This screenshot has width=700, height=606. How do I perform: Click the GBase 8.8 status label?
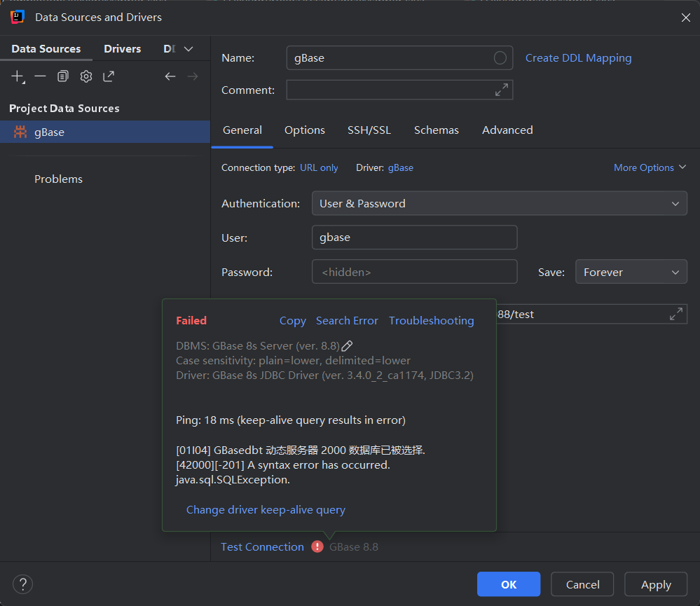354,546
